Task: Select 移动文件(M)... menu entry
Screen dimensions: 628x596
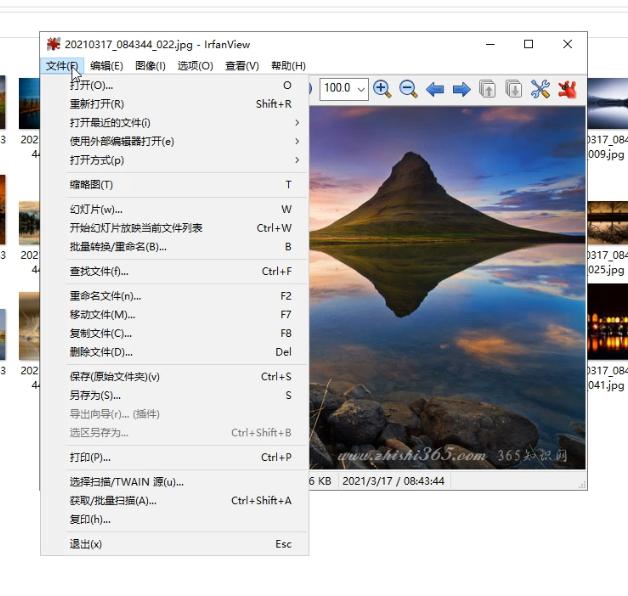Action: tap(175, 314)
